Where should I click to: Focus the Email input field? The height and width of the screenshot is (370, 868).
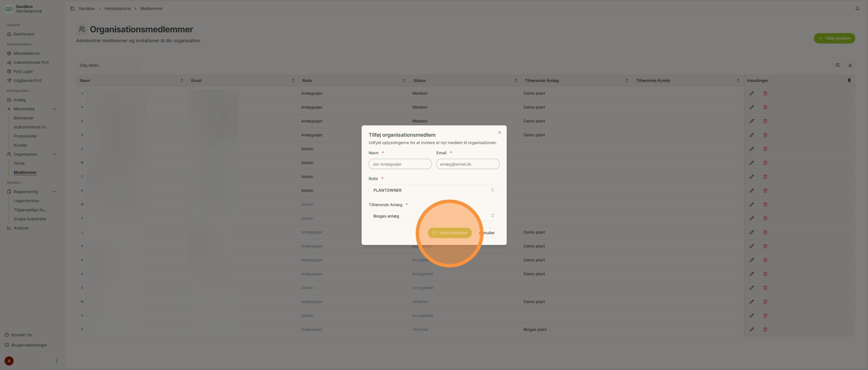pos(468,164)
